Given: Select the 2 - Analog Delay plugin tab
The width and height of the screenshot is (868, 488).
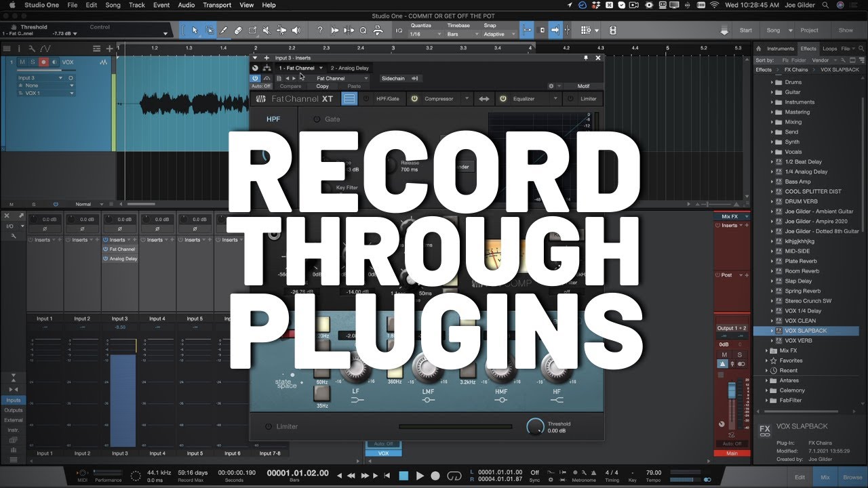Looking at the screenshot, I should (350, 68).
